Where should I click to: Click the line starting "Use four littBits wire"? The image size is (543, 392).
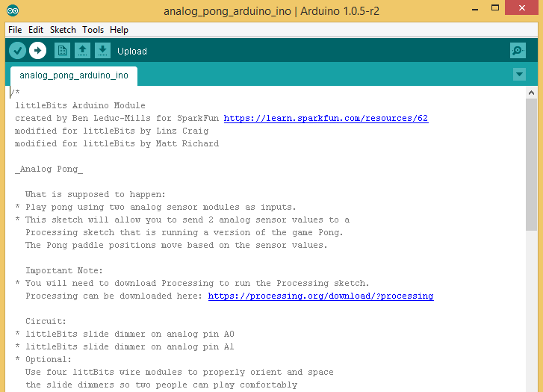[x=179, y=373]
